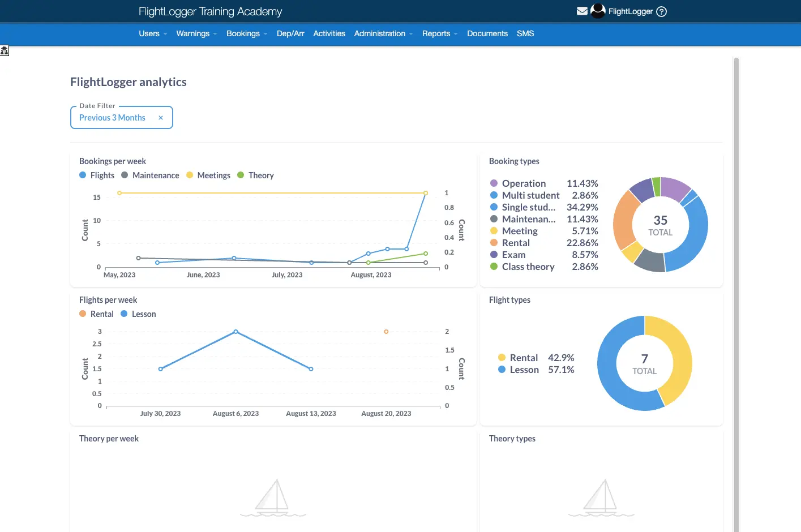Click the user profile avatar icon
801x532 pixels.
(x=598, y=11)
